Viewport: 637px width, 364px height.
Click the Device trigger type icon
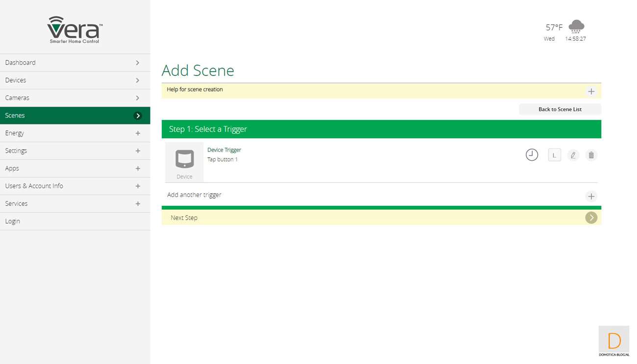pyautogui.click(x=184, y=160)
